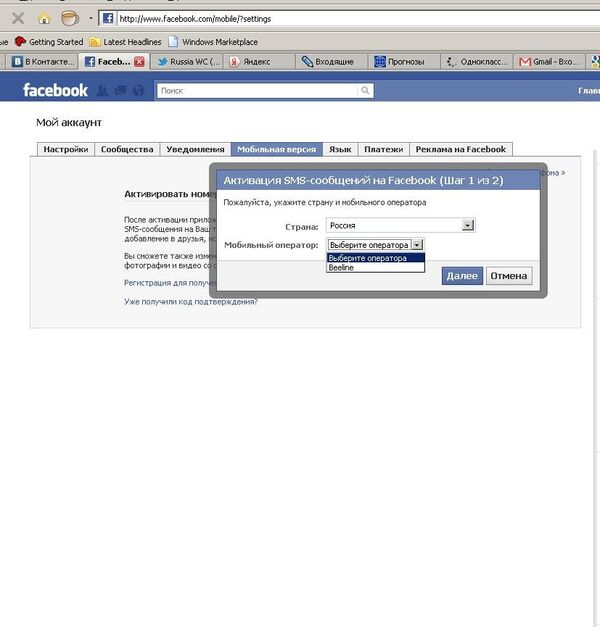Open the Реклама на Facebook tab

461,149
